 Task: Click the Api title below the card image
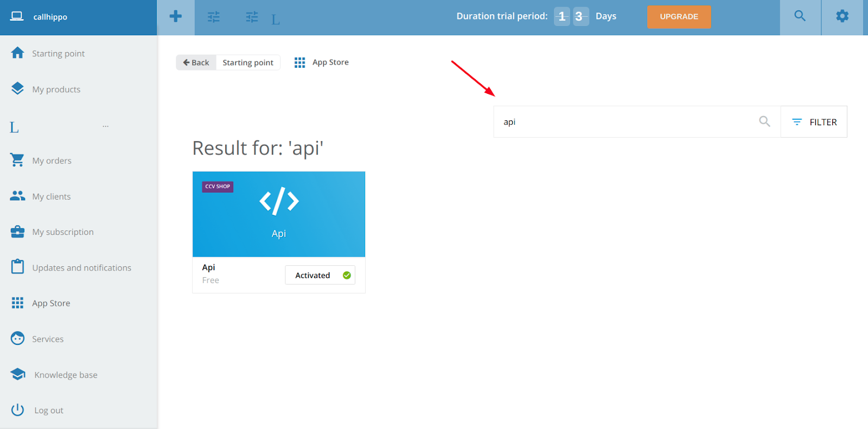[208, 267]
